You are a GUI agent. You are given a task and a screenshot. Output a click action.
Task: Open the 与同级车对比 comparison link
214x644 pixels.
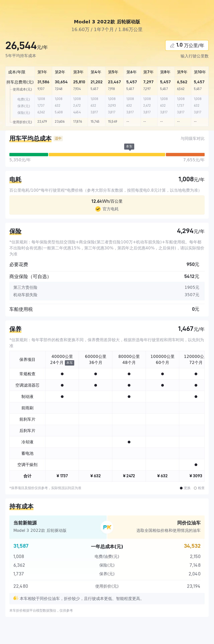(192, 139)
